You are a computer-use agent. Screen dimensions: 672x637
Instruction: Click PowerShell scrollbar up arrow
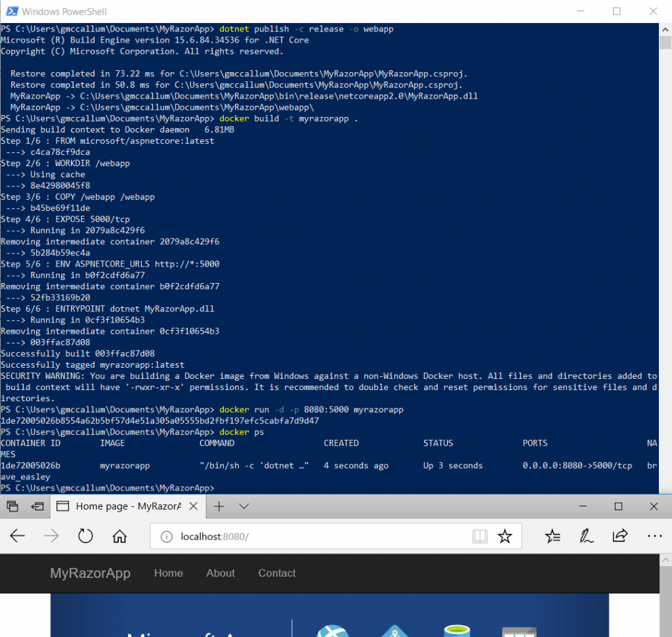[665, 30]
